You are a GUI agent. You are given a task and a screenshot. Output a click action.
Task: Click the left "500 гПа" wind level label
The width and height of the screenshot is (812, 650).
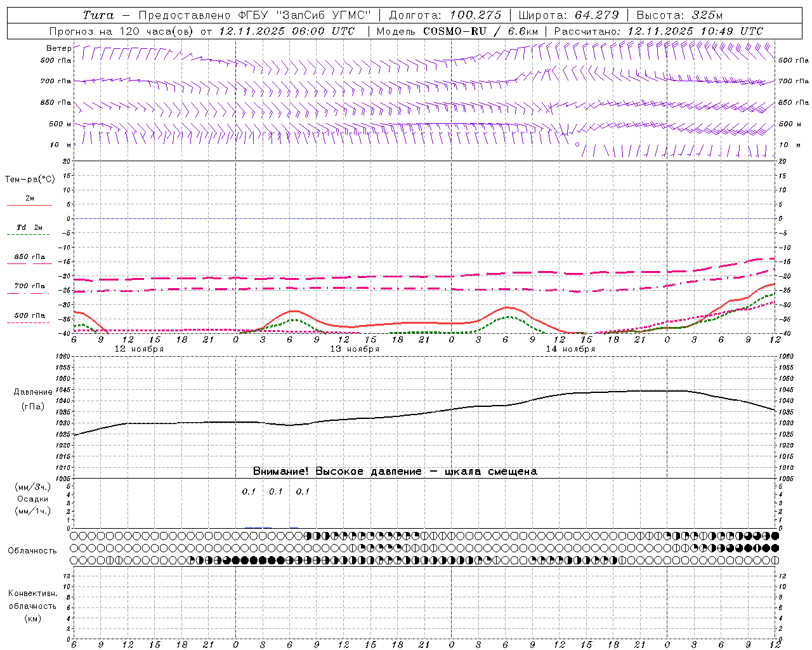[x=56, y=60]
